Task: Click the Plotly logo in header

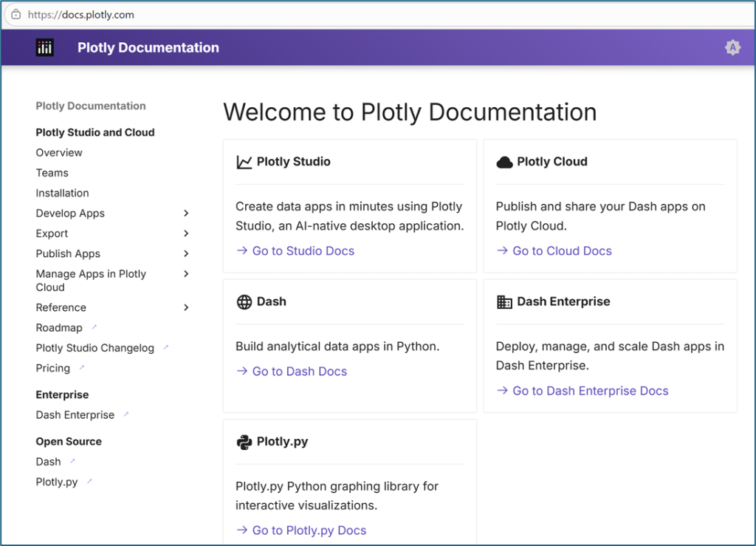Action: (45, 48)
